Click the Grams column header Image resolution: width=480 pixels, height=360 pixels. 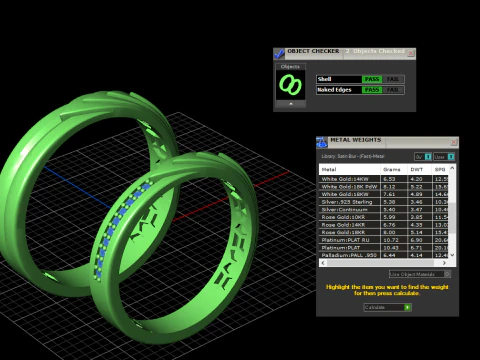(x=394, y=169)
